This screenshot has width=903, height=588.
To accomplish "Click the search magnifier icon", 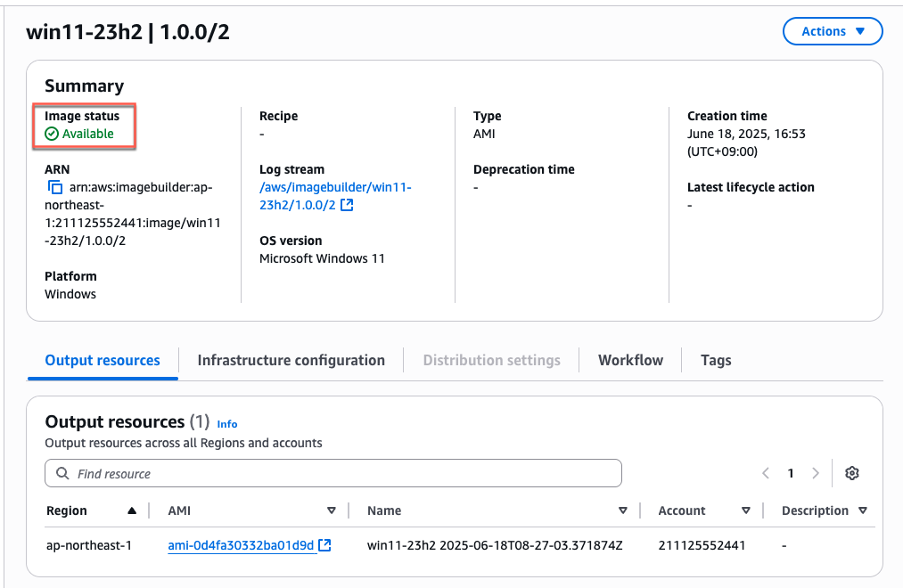I will [62, 474].
